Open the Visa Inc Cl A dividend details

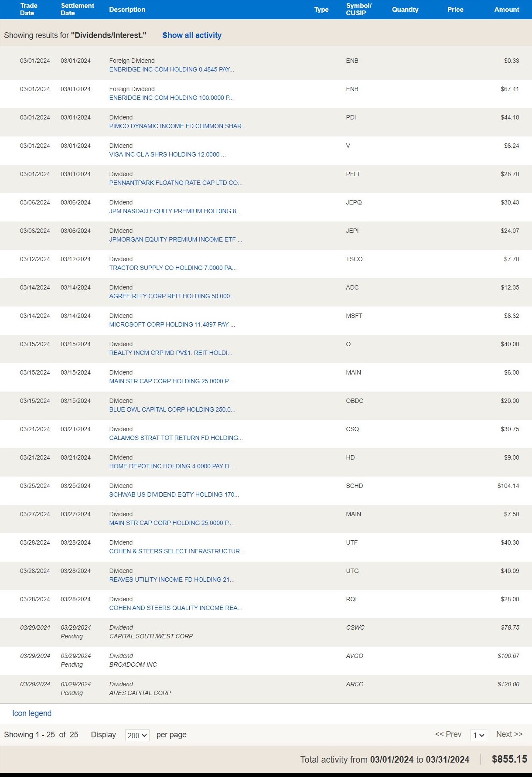pos(167,154)
